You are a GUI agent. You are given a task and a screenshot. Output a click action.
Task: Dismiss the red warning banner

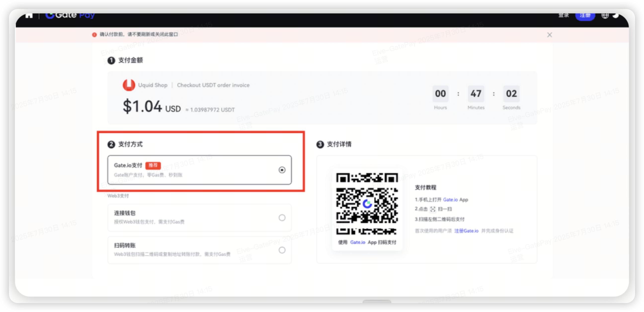pyautogui.click(x=549, y=35)
